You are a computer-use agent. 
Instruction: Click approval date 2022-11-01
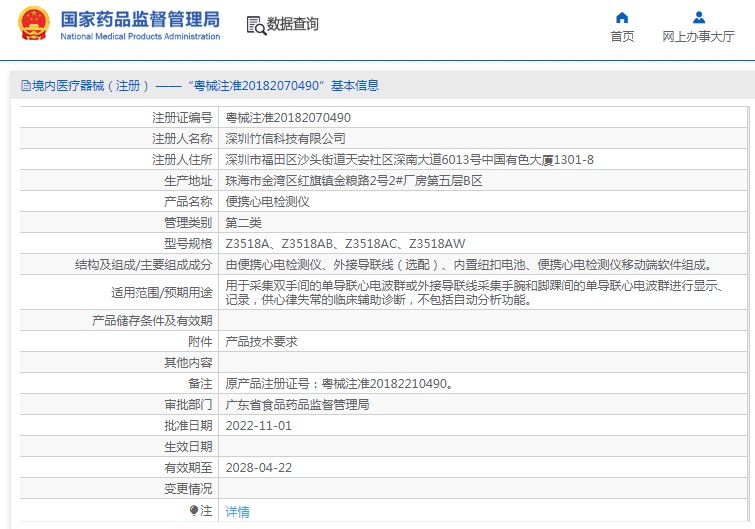click(259, 426)
